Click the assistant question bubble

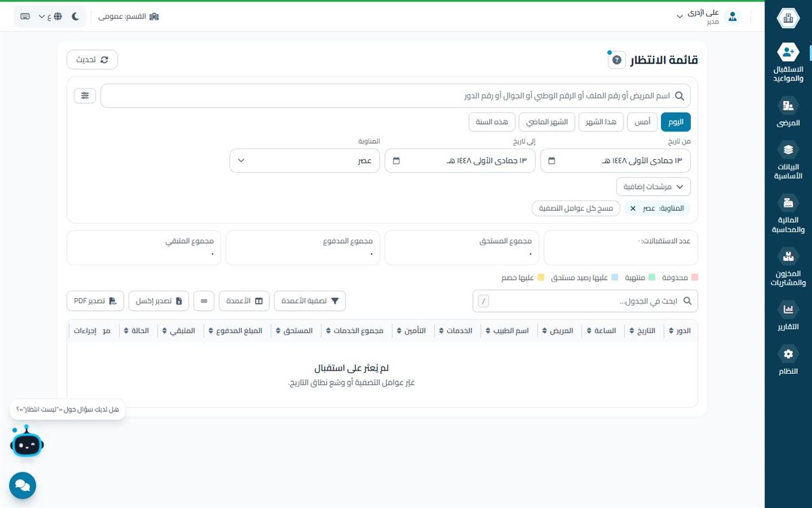coord(67,409)
